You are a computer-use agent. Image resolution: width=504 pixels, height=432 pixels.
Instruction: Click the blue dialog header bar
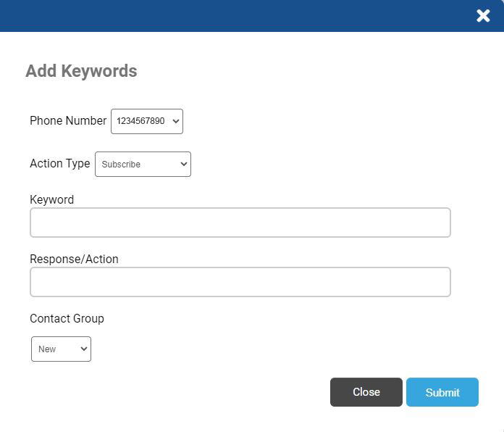[x=238, y=16]
